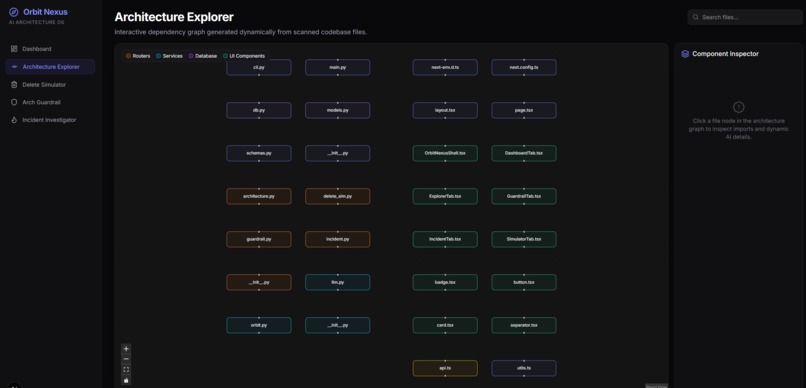Zoom out the graph with the minus control
This screenshot has width=806, height=388.
[x=126, y=359]
